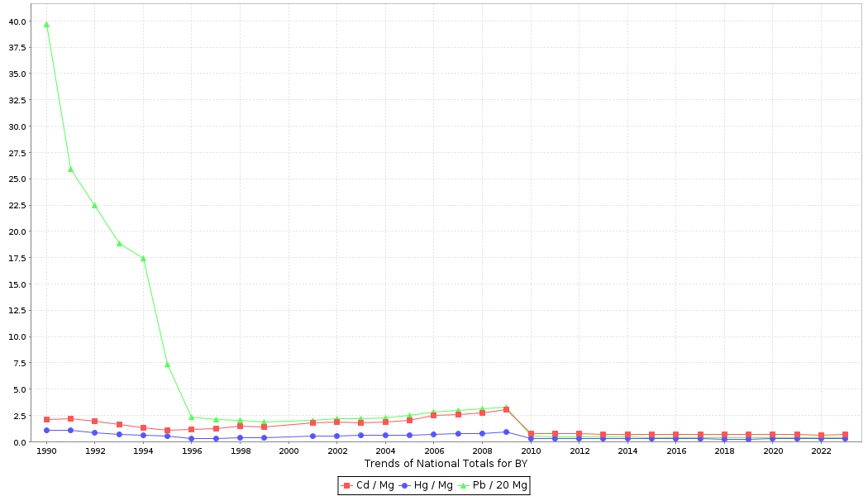Select the 20.0 tick label on the y-axis
Image resolution: width=868 pixels, height=496 pixels.
pos(17,231)
